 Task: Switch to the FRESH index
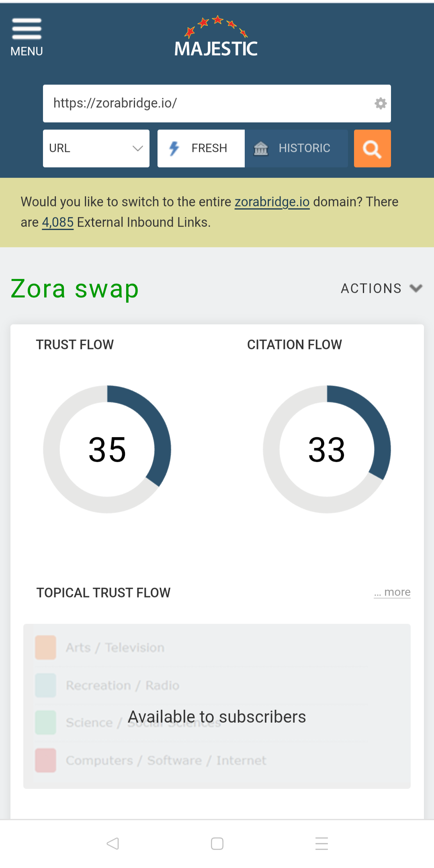point(201,148)
